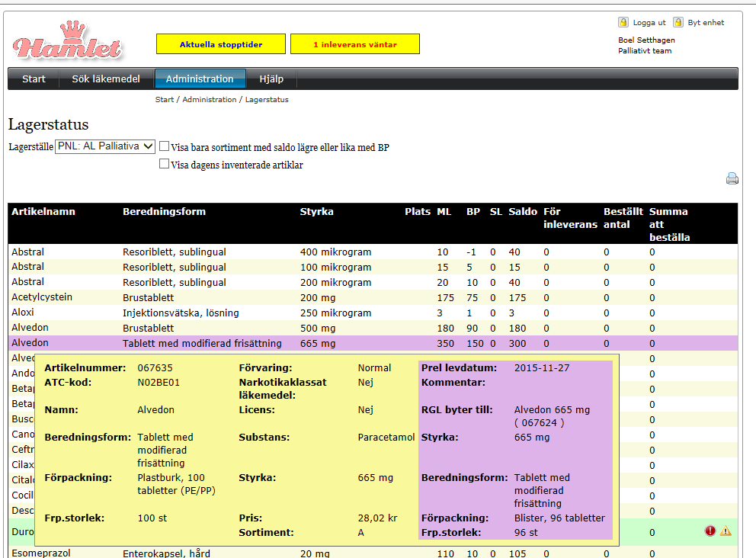Select the Administration tab

coord(200,79)
